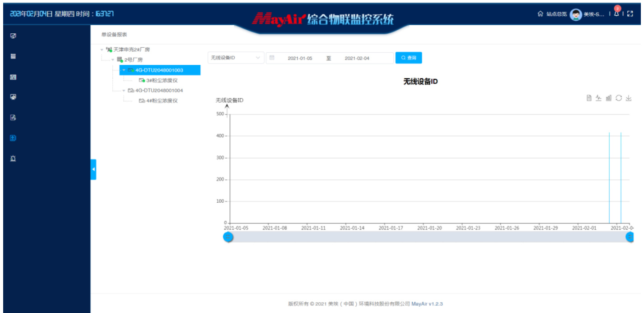Toggle fullscreen with the expand icon
Screen dimensions: 644x313
(x=630, y=14)
